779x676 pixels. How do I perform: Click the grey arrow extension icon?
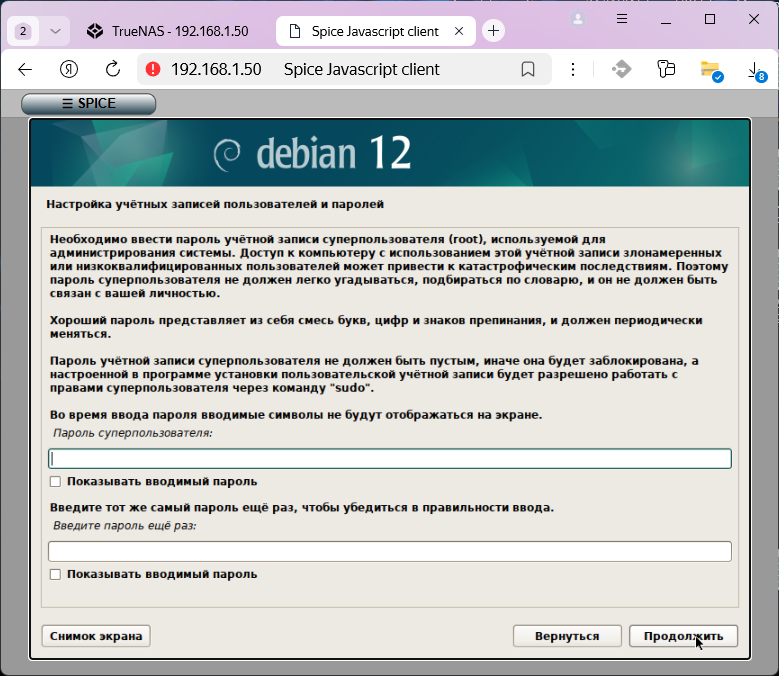click(622, 69)
